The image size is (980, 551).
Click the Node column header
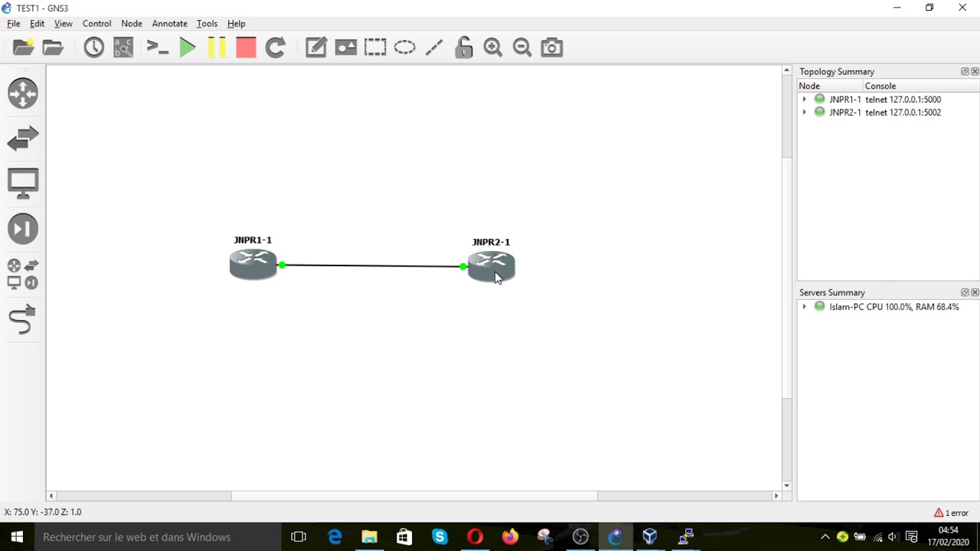pos(830,86)
